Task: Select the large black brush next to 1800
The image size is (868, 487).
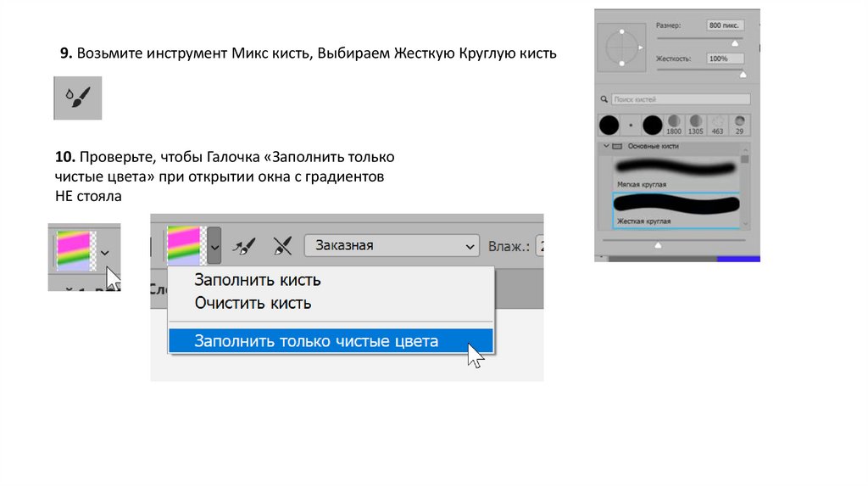Action: pos(652,126)
